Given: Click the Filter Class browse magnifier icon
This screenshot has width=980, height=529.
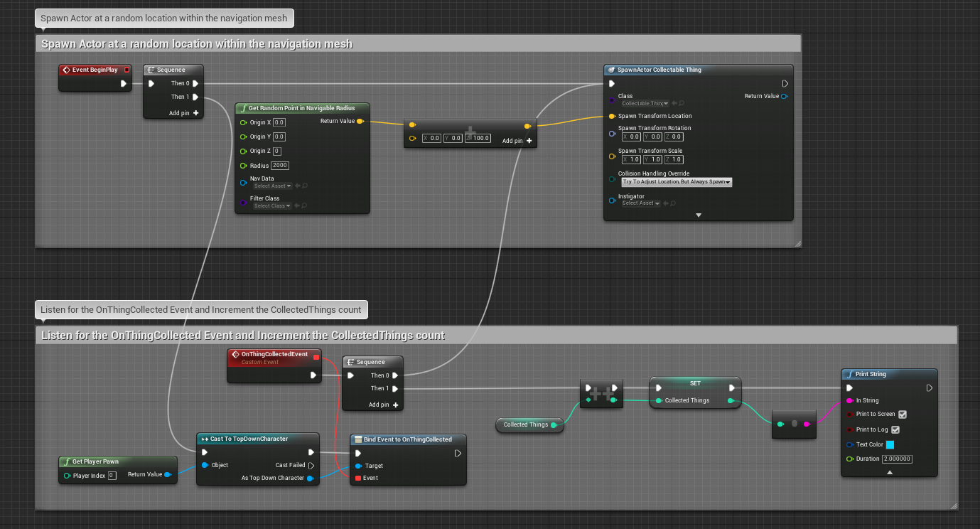Looking at the screenshot, I should pyautogui.click(x=304, y=206).
